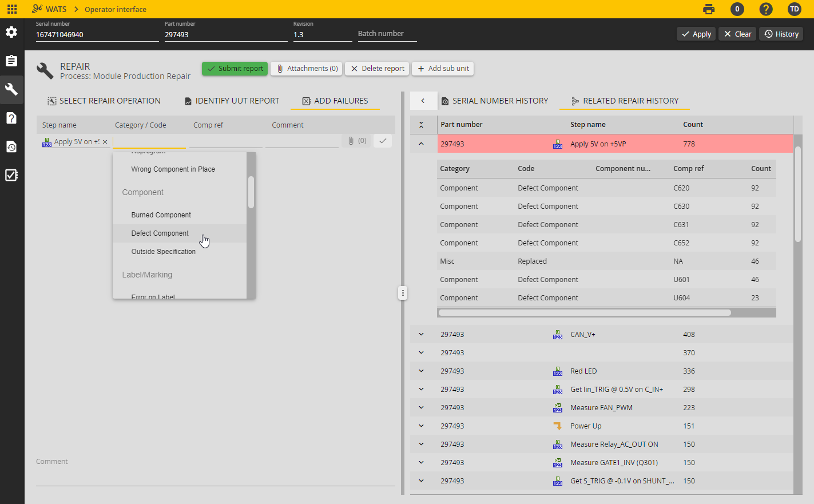
Task: Expand the Measure FAN_PWM row
Action: click(422, 408)
